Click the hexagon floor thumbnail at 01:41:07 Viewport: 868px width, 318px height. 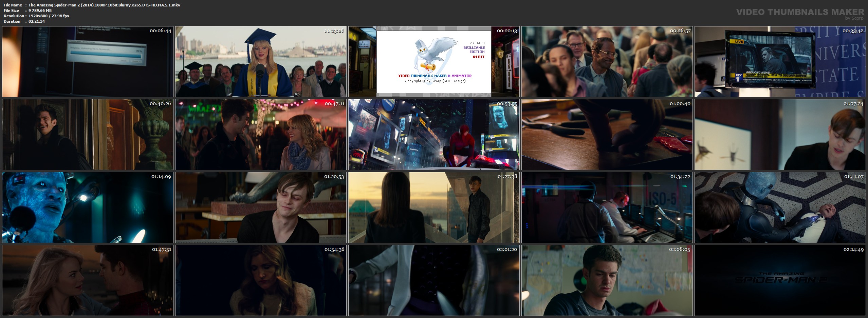click(780, 207)
